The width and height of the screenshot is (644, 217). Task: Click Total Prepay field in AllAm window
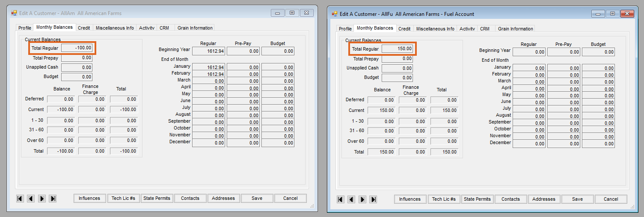click(x=77, y=58)
